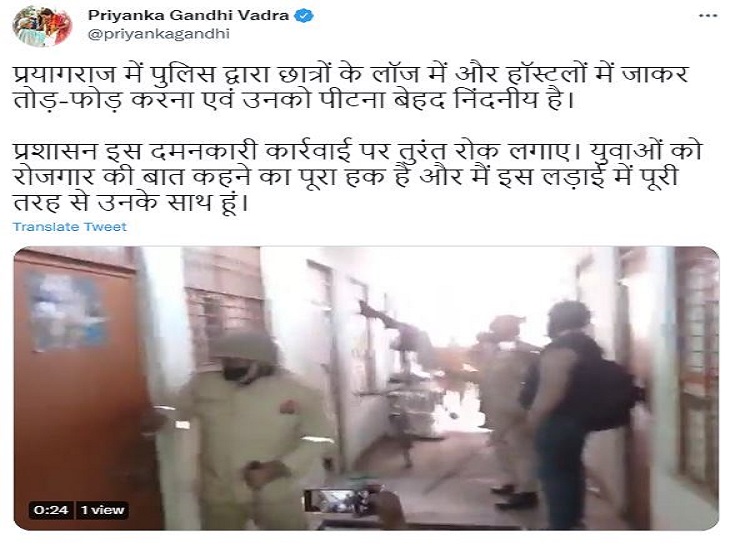Click the 0:24 video duration badge
This screenshot has width=730, height=548.
coord(51,510)
